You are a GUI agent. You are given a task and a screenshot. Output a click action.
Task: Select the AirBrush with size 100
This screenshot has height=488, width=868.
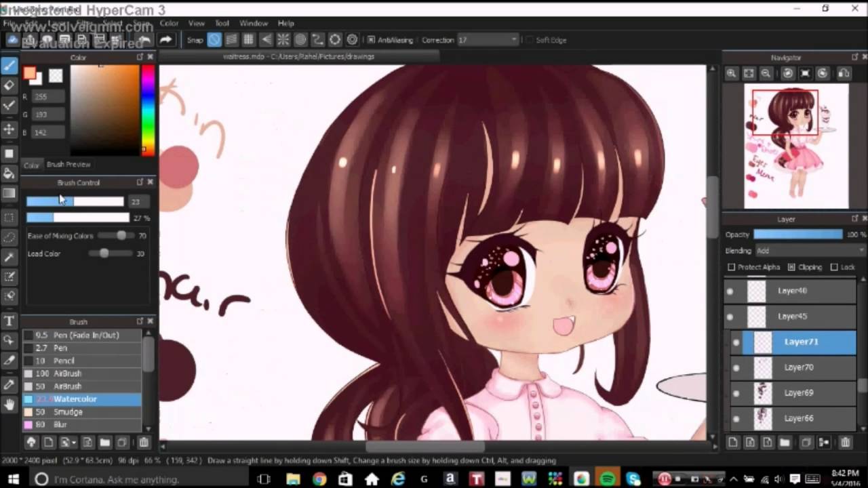(81, 373)
